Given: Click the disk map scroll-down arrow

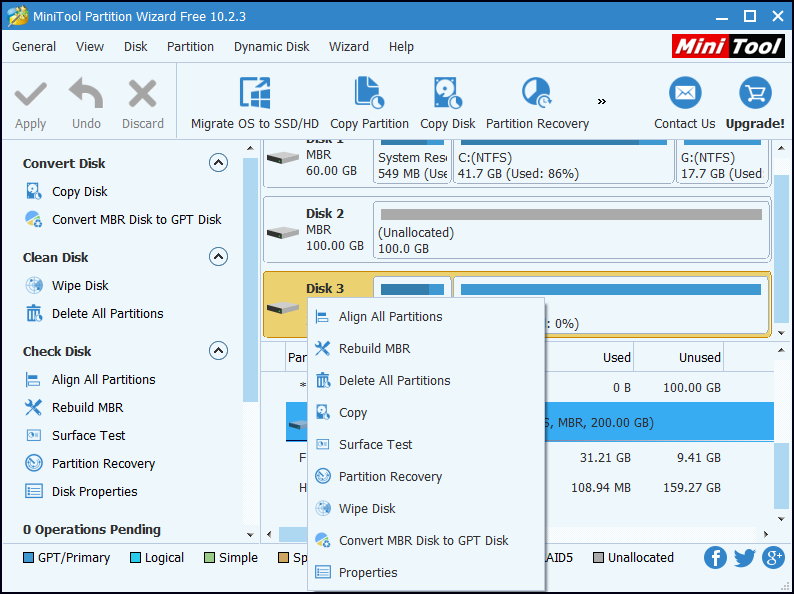Looking at the screenshot, I should point(781,333).
